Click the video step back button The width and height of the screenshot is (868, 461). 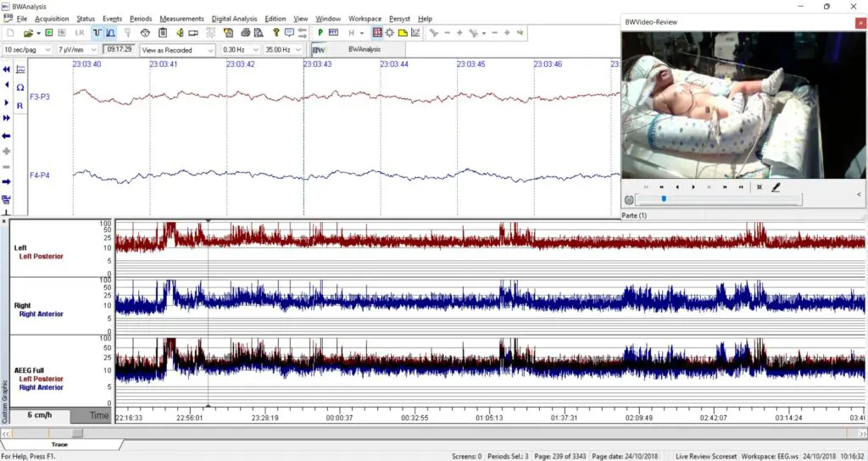click(677, 187)
